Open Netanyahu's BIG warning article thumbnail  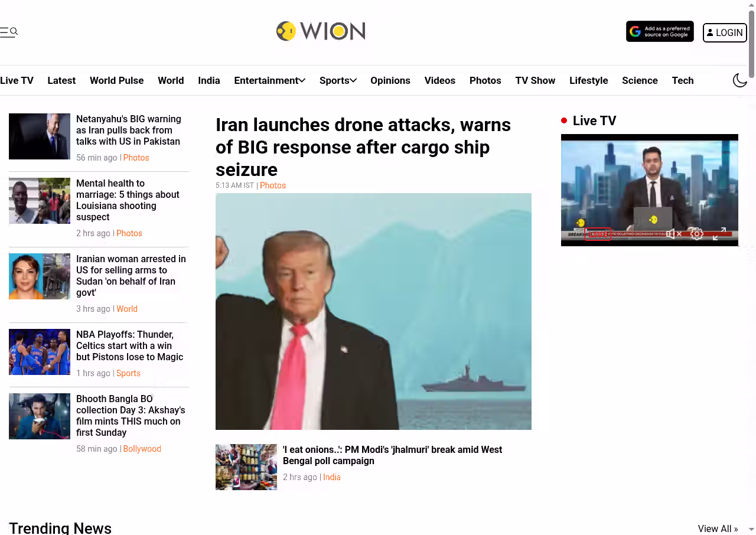pos(40,136)
